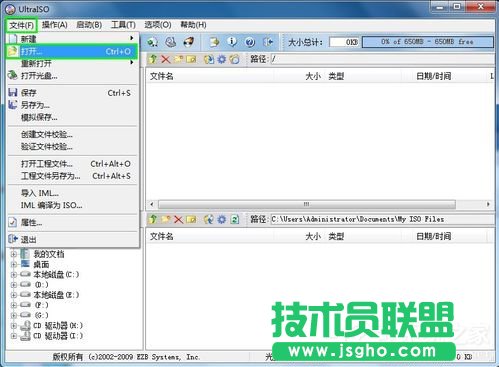The height and width of the screenshot is (367, 499).
Task: Choose 导入 IML... menu entry
Action: click(x=72, y=193)
